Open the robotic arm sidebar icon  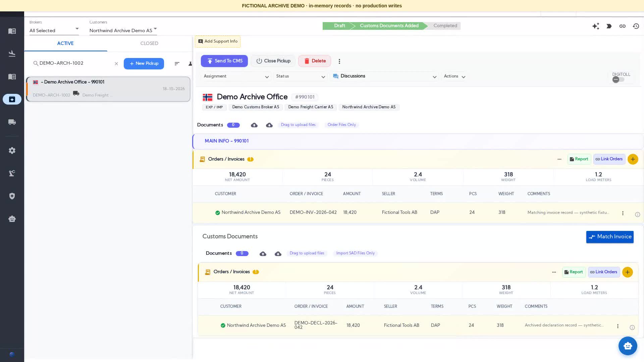(12, 173)
